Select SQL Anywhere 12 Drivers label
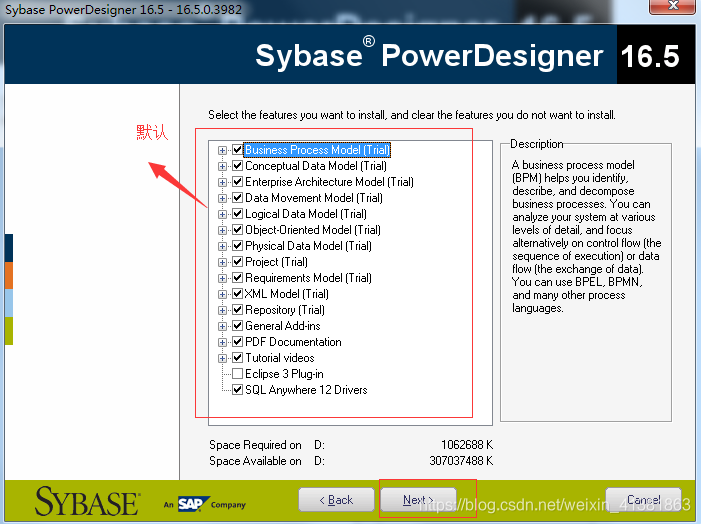The height and width of the screenshot is (524, 701). (x=306, y=390)
